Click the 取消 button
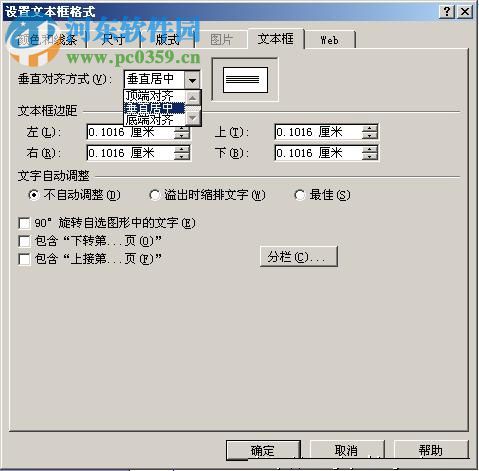 [347, 450]
